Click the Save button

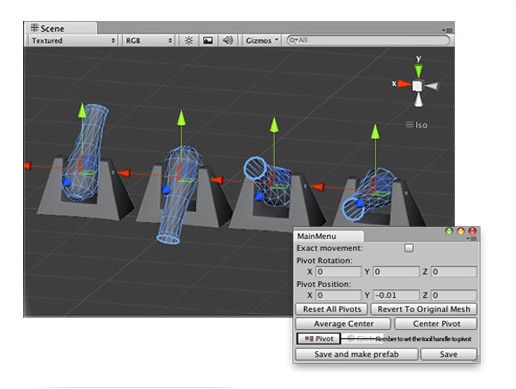449,354
